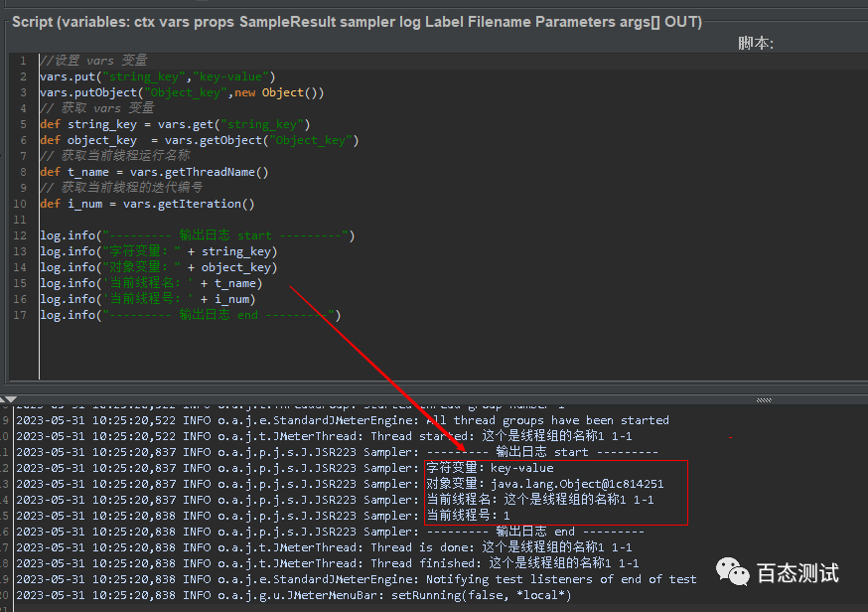The height and width of the screenshot is (612, 868).
Task: Click the Script variables panel title
Action: click(358, 22)
